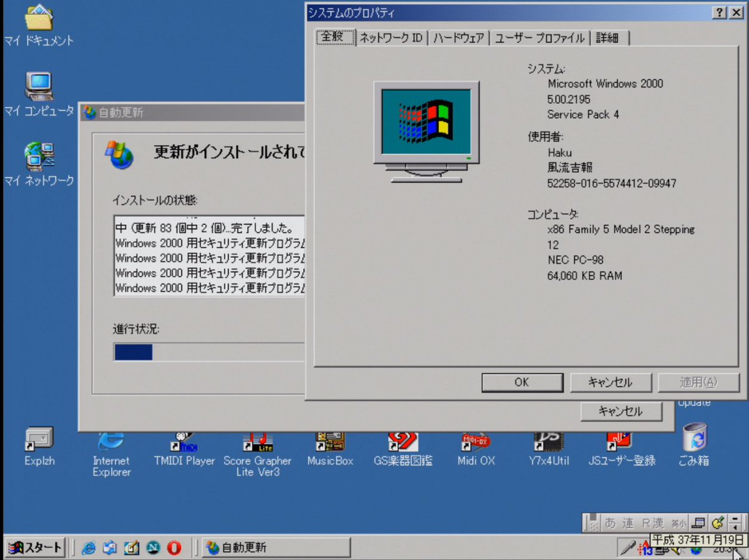The width and height of the screenshot is (749, 560).
Task: Click the 連 conversion mode IME button
Action: coord(627,523)
